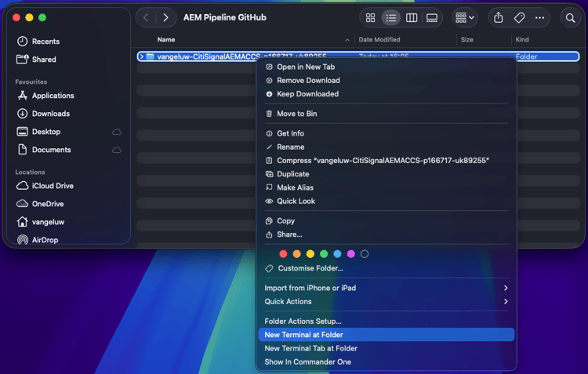Click the cloud status icon beside Desktop

pos(117,132)
